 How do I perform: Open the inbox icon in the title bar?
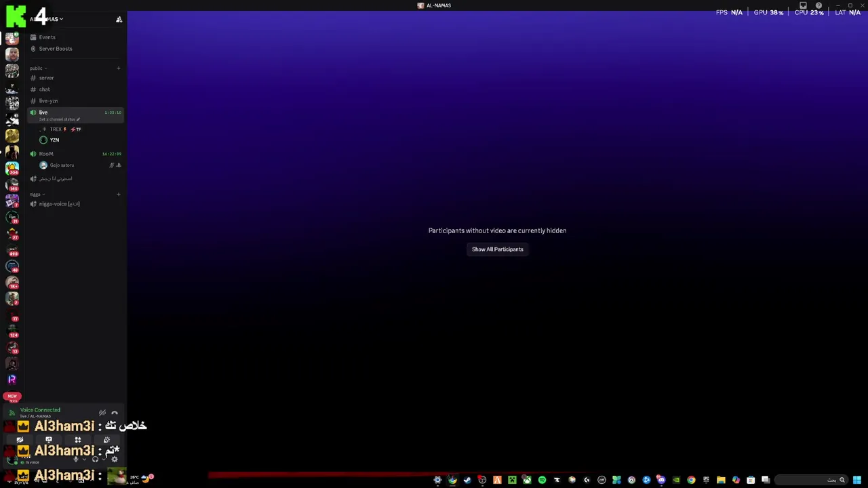click(803, 5)
